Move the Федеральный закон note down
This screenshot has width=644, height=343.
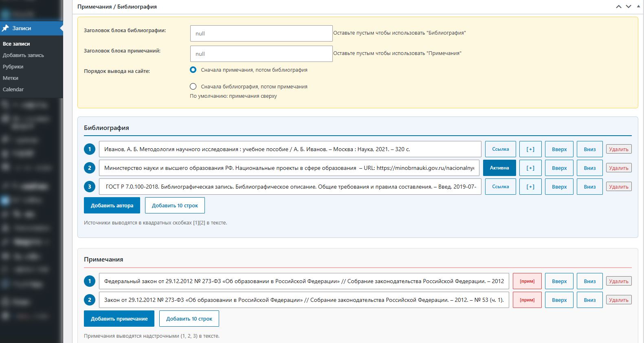point(590,281)
